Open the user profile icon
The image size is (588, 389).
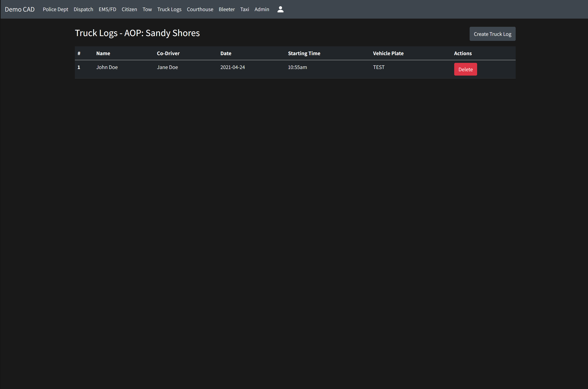coord(280,10)
